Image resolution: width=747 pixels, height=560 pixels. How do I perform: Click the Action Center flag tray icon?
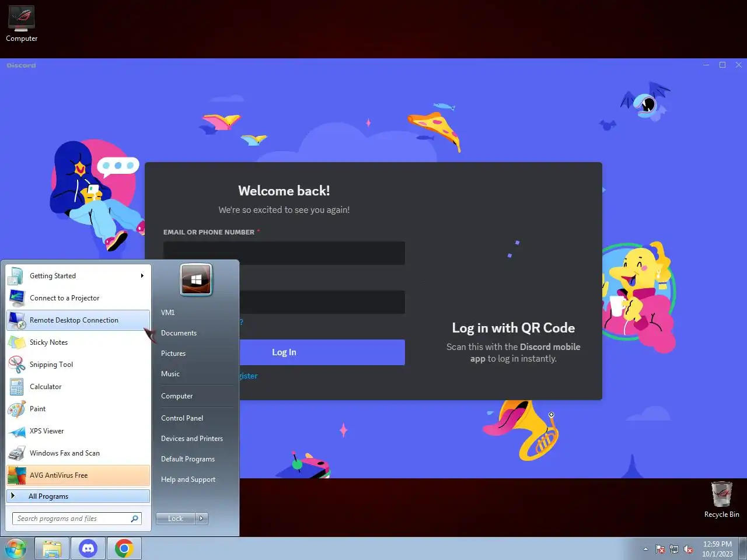[x=660, y=549]
